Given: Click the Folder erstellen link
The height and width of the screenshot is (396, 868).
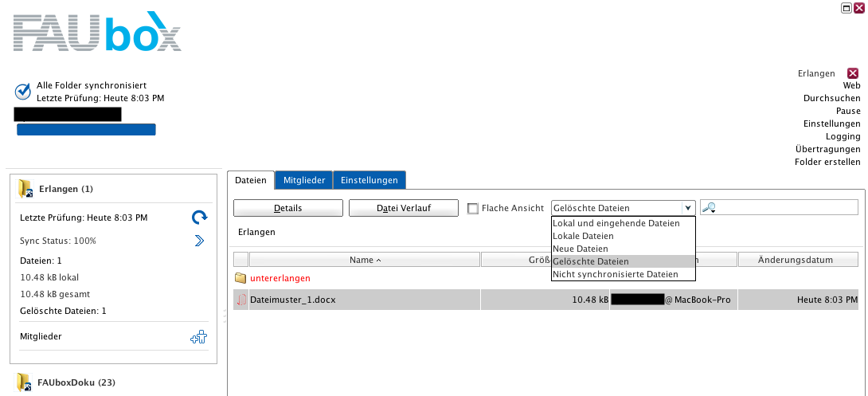Looking at the screenshot, I should click(x=827, y=162).
